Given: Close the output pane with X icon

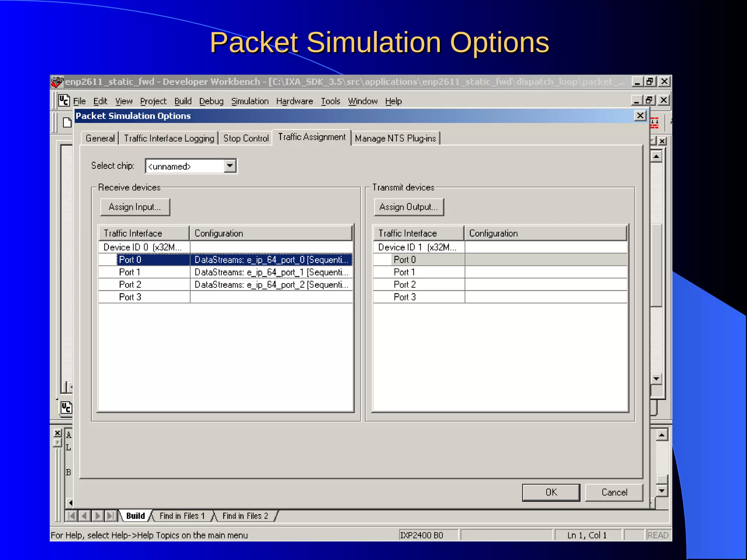Looking at the screenshot, I should [x=57, y=433].
